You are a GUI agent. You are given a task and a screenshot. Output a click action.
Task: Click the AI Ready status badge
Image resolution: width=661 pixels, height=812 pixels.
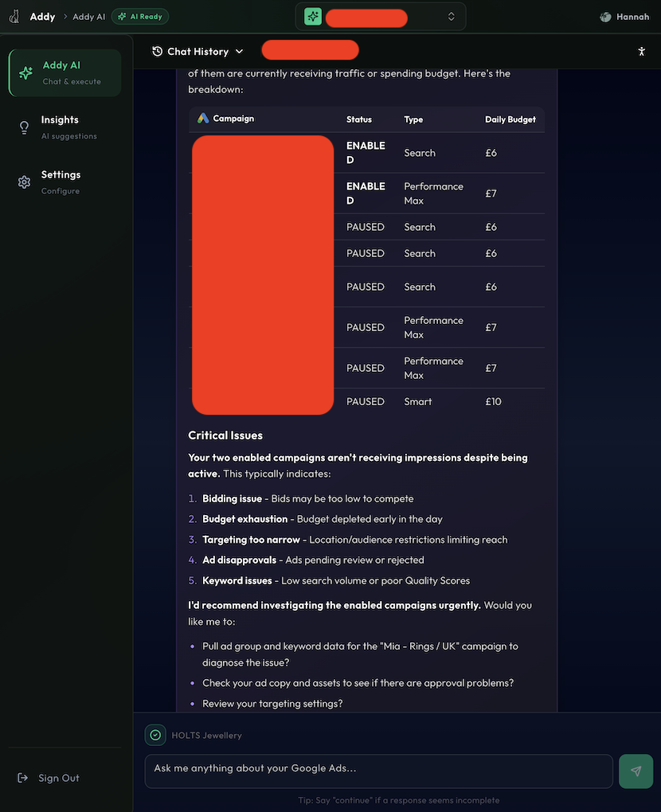pyautogui.click(x=140, y=17)
